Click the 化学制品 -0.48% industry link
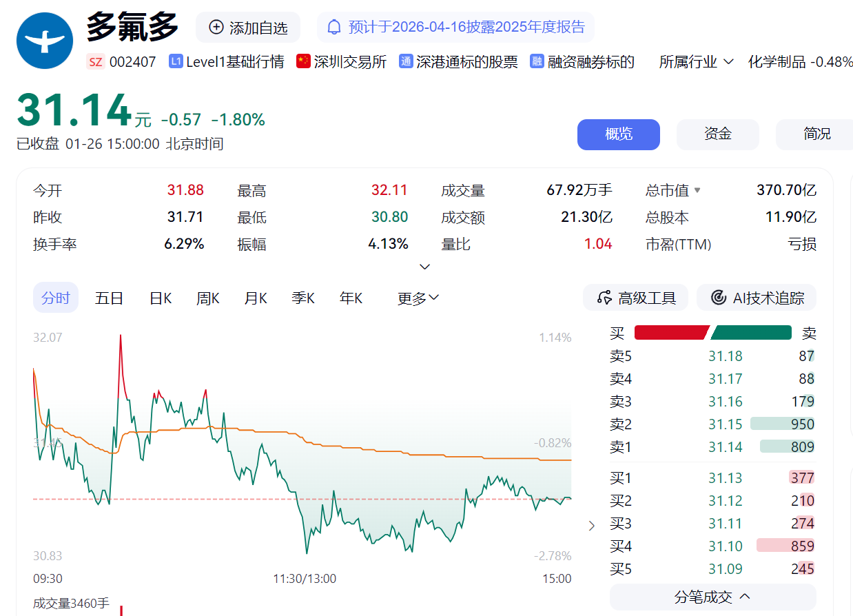This screenshot has width=853, height=616. click(x=800, y=61)
